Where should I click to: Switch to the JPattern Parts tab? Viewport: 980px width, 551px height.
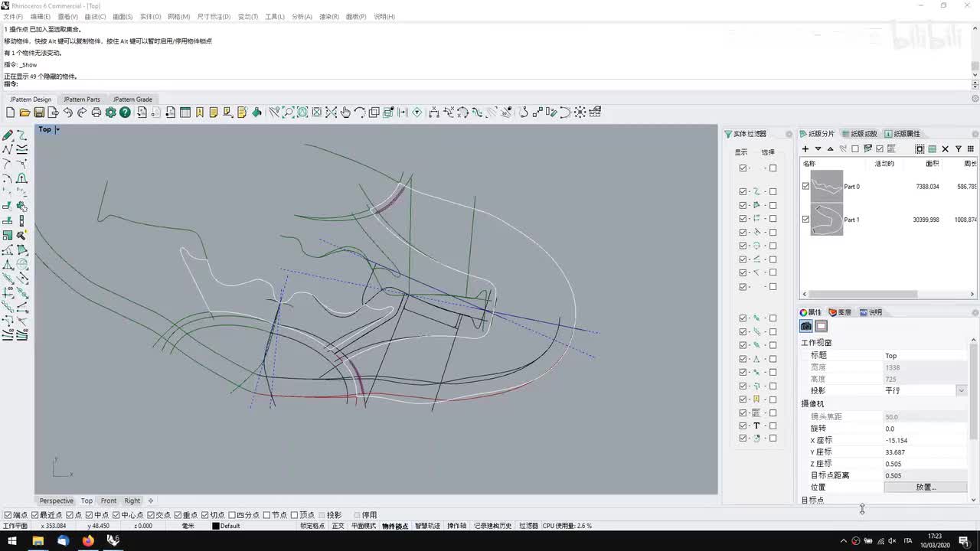[82, 99]
